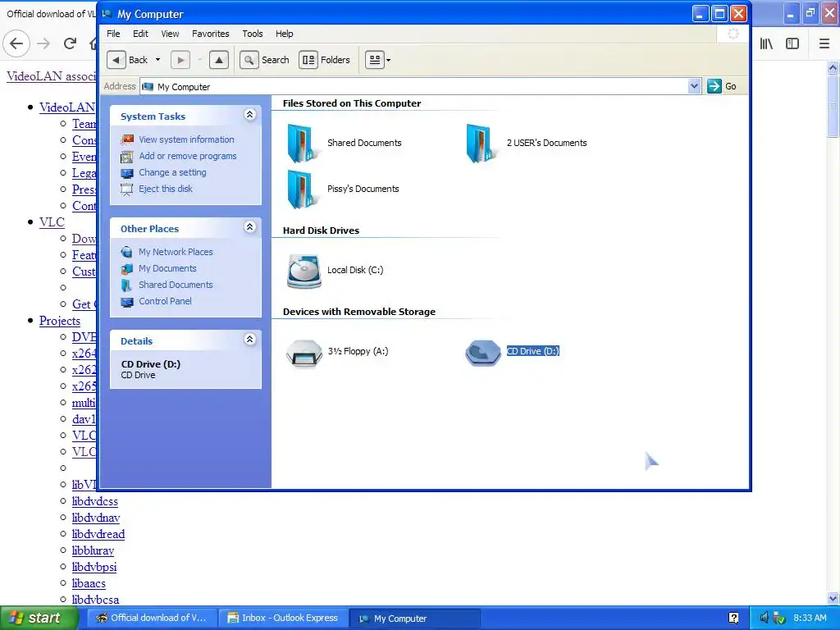Screen dimensions: 840x630
Task: Click the My Network Places icon
Action: click(x=127, y=253)
